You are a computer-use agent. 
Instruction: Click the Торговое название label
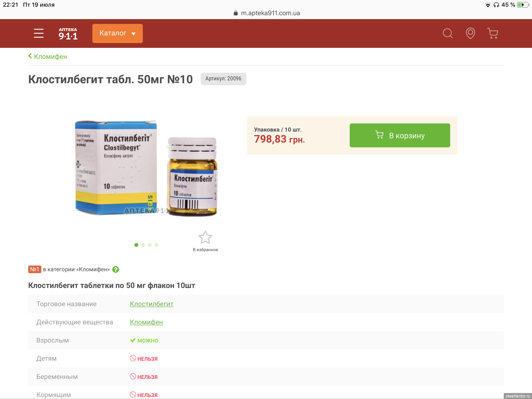[66, 304]
